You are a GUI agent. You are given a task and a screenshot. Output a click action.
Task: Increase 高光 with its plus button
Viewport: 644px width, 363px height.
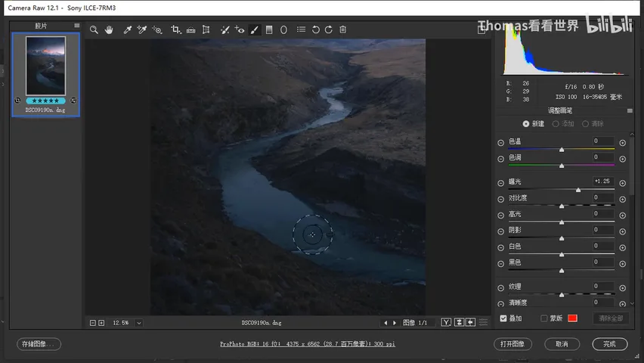coord(623,215)
